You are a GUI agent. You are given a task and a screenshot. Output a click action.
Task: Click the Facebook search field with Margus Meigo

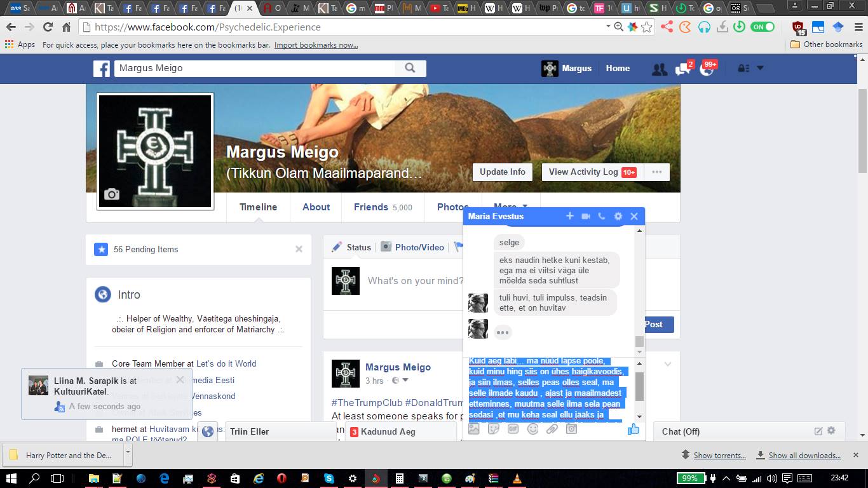coord(254,68)
